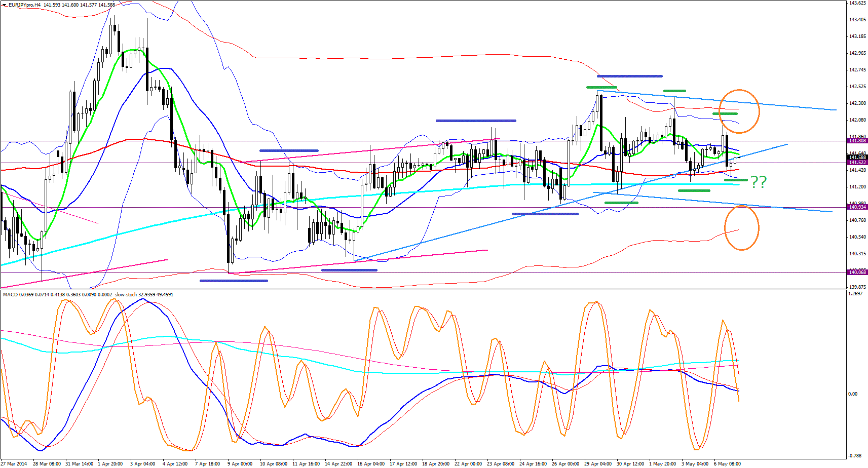This screenshot has height=468, width=868.
Task: Click the 11 Apr 16:00 time label
Action: pyautogui.click(x=306, y=464)
